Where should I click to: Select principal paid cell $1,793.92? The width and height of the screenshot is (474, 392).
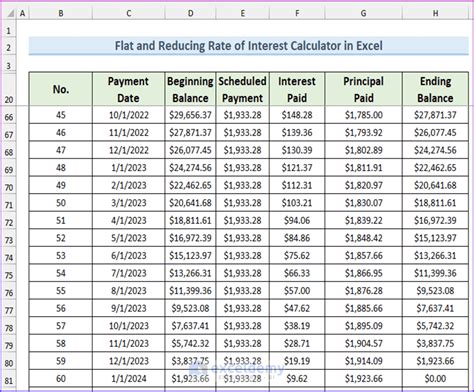(x=363, y=133)
